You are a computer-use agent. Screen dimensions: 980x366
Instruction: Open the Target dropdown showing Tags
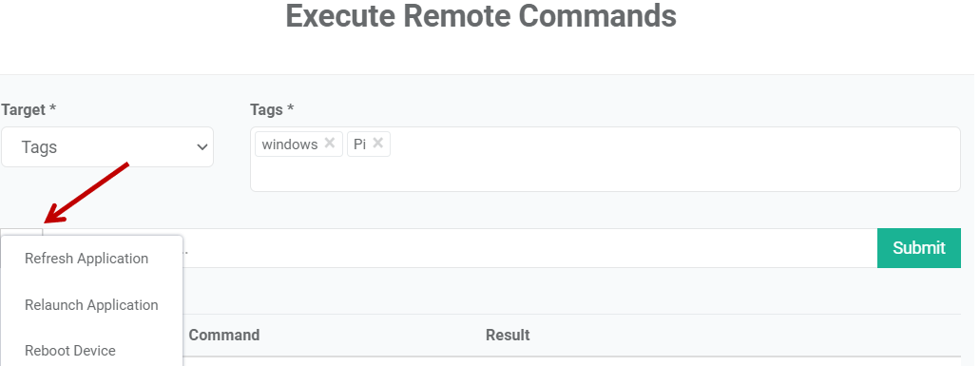(107, 146)
